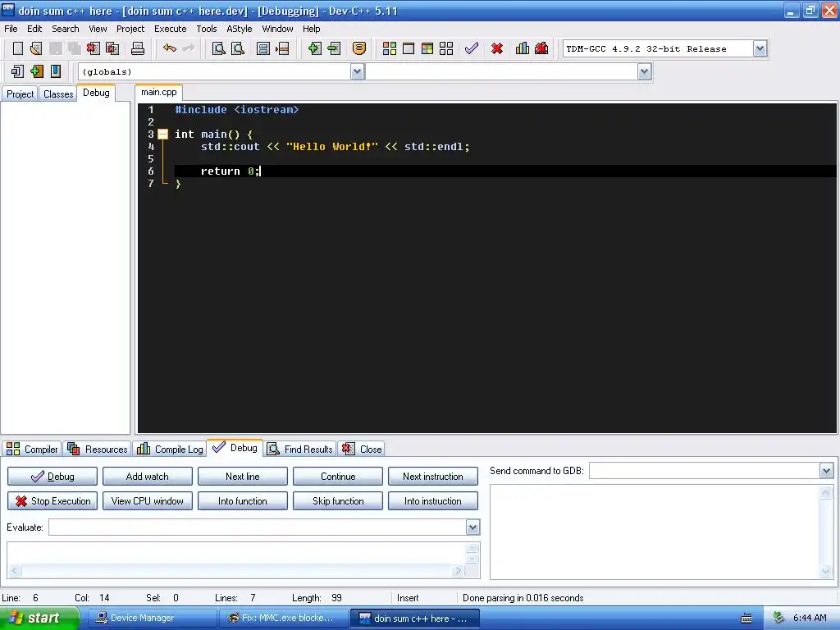Switch to the Compiler bottom tab
Image resolution: width=840 pixels, height=630 pixels.
(32, 449)
